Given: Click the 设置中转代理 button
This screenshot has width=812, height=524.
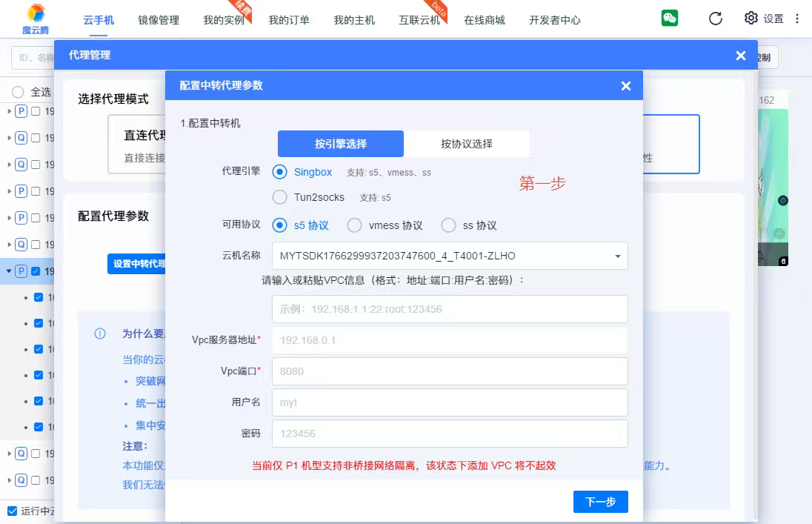Looking at the screenshot, I should [137, 264].
